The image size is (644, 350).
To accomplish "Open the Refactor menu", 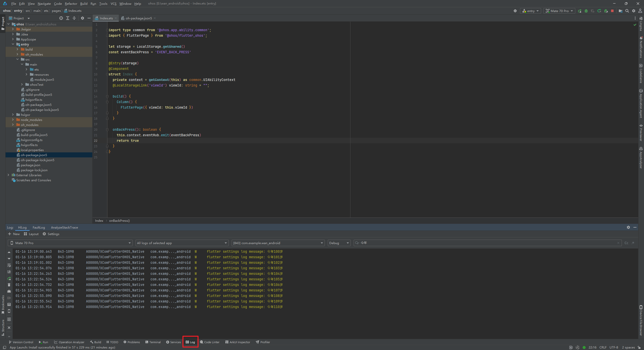I will (71, 4).
